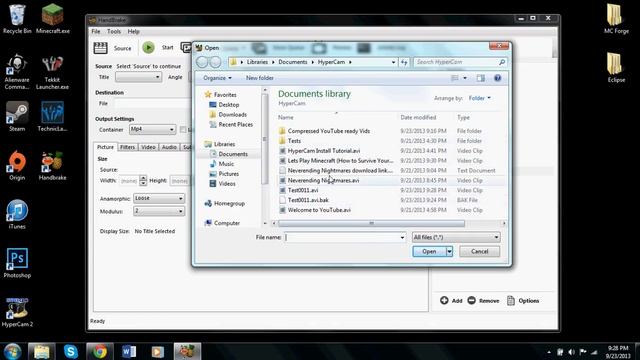Screen dimensions: 640x360
Task: Open the Container Mp4 dropdown
Action: point(152,129)
